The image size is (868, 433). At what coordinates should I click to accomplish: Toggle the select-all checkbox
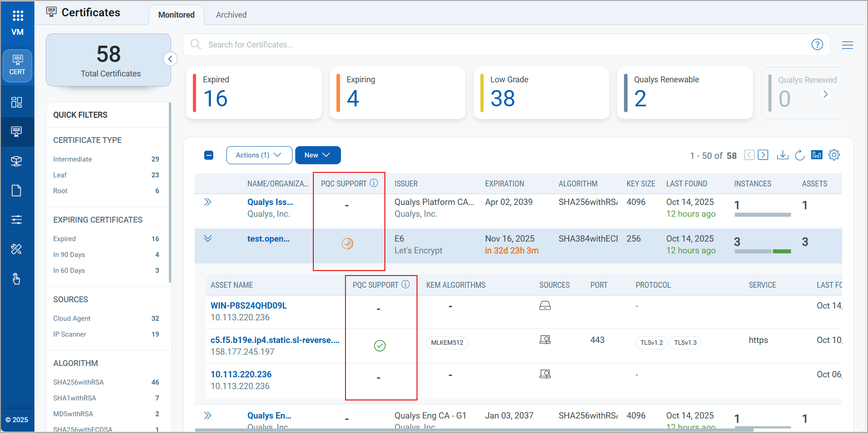[x=209, y=155]
